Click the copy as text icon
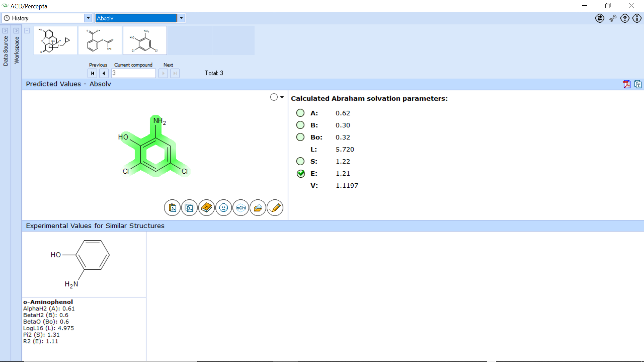The height and width of the screenshot is (362, 644). coord(638,84)
